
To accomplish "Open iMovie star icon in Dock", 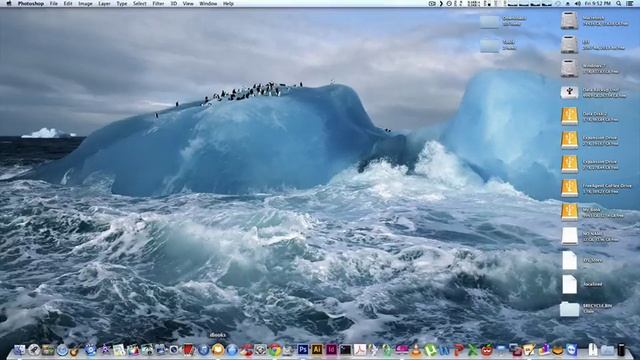I will (105, 350).
